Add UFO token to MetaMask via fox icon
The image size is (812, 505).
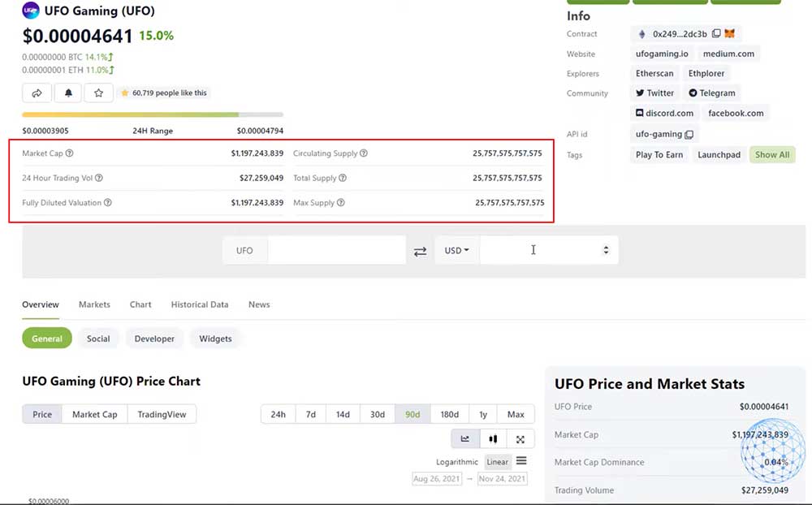coord(729,33)
